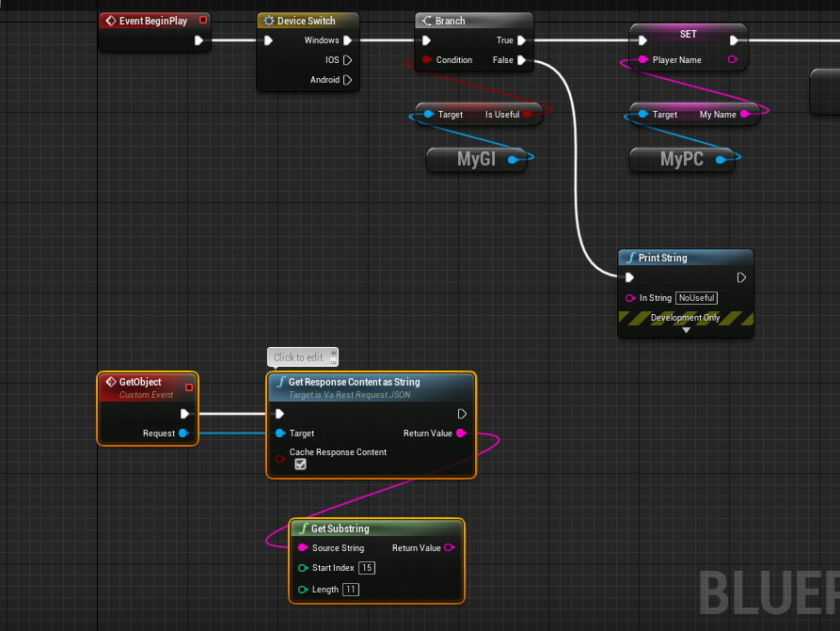Click the MyPC variable output pin
This screenshot has height=631, width=840.
(x=722, y=159)
